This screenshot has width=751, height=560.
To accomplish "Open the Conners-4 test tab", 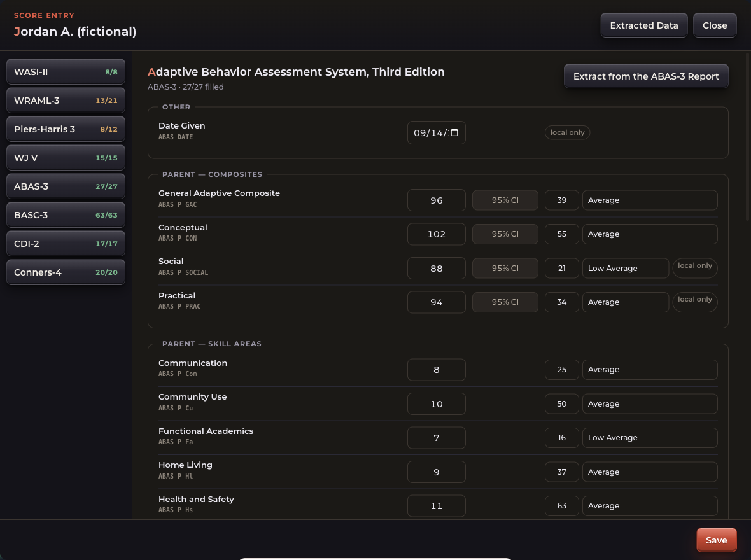I will tap(66, 272).
